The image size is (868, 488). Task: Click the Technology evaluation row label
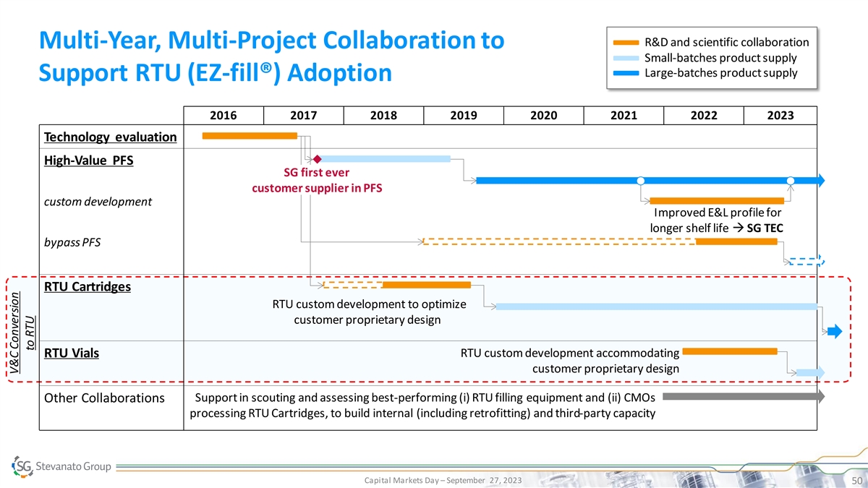tap(110, 137)
